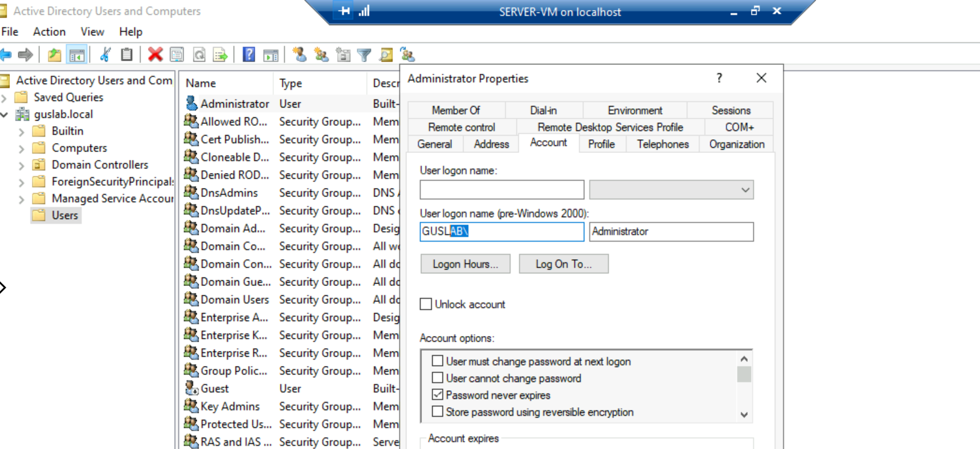Enable User must change password at next logon
Screen dimensions: 980x449
coord(438,361)
